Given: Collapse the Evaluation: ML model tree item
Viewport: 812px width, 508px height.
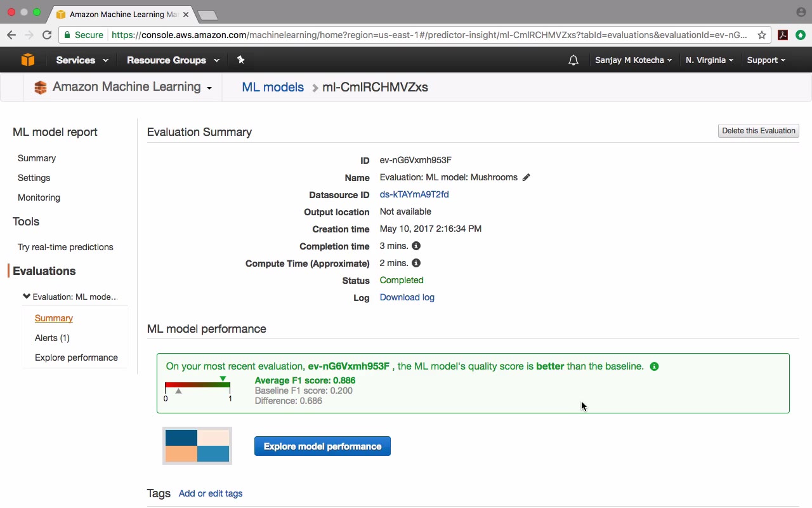Looking at the screenshot, I should [x=27, y=297].
